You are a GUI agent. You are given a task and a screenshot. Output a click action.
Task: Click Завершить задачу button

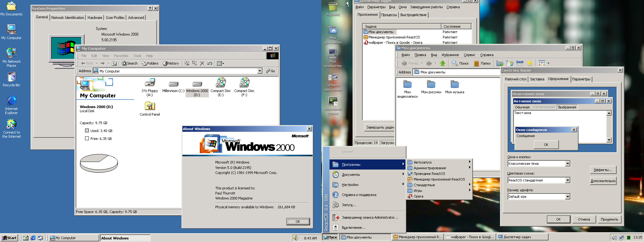pos(380,127)
